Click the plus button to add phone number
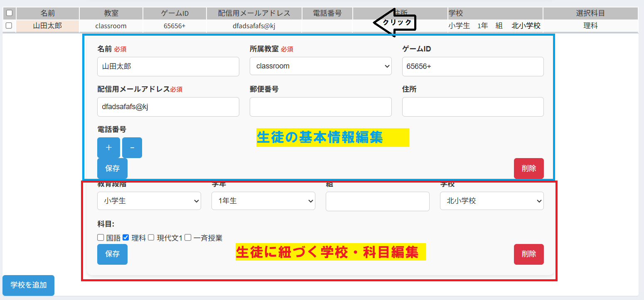The image size is (644, 300). pyautogui.click(x=108, y=148)
